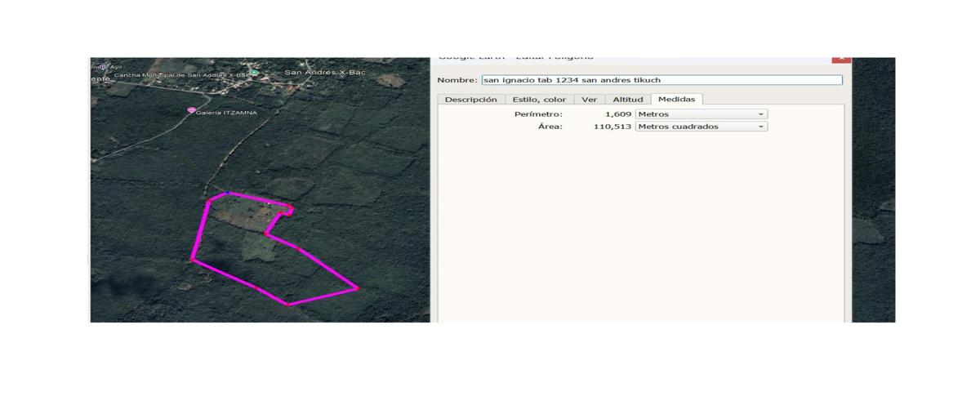Click the green Cancha Municipal place marker

tap(254, 73)
